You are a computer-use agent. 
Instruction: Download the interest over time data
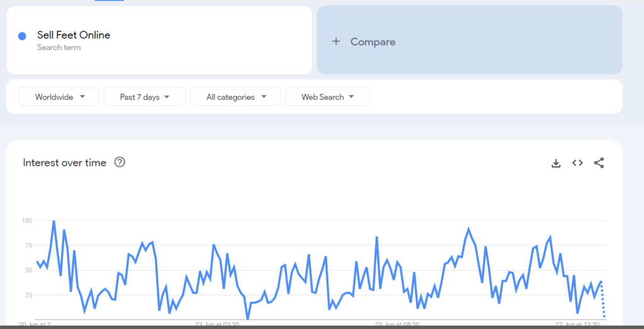(556, 163)
